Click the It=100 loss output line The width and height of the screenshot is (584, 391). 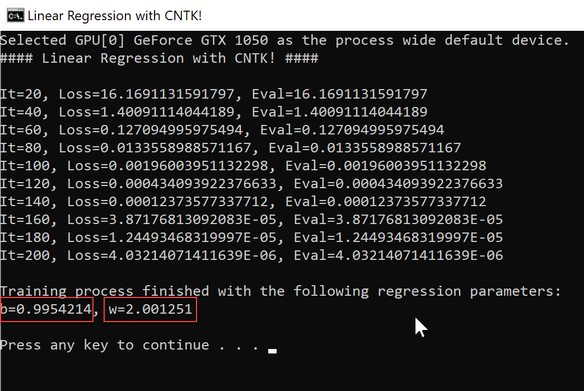pos(243,166)
